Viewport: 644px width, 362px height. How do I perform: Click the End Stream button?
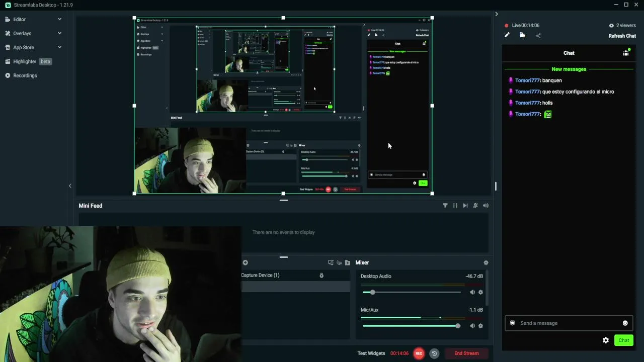(466, 353)
